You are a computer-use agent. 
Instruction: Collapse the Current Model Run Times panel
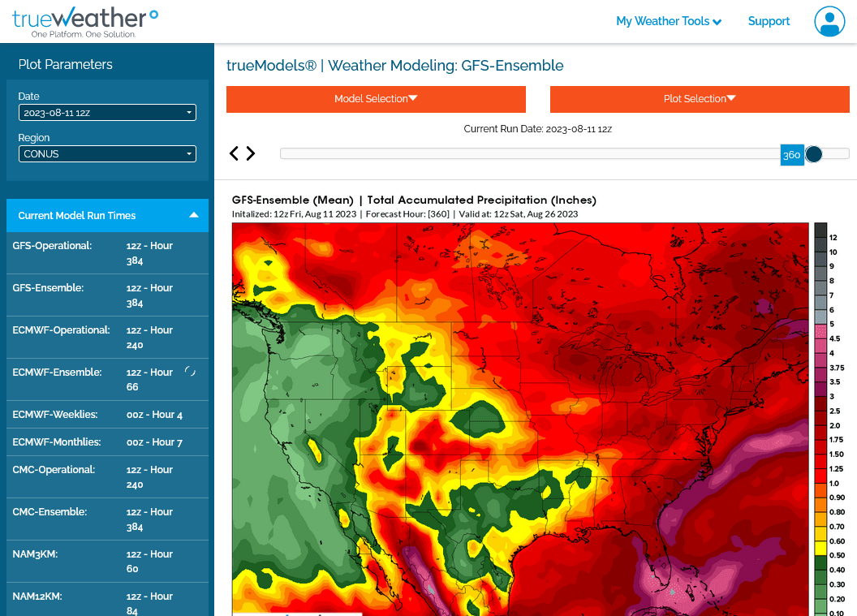click(107, 215)
